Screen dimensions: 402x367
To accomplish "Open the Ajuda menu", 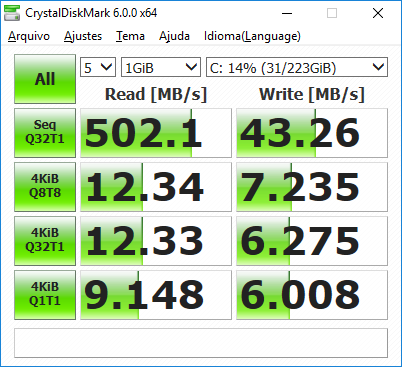I will click(174, 36).
